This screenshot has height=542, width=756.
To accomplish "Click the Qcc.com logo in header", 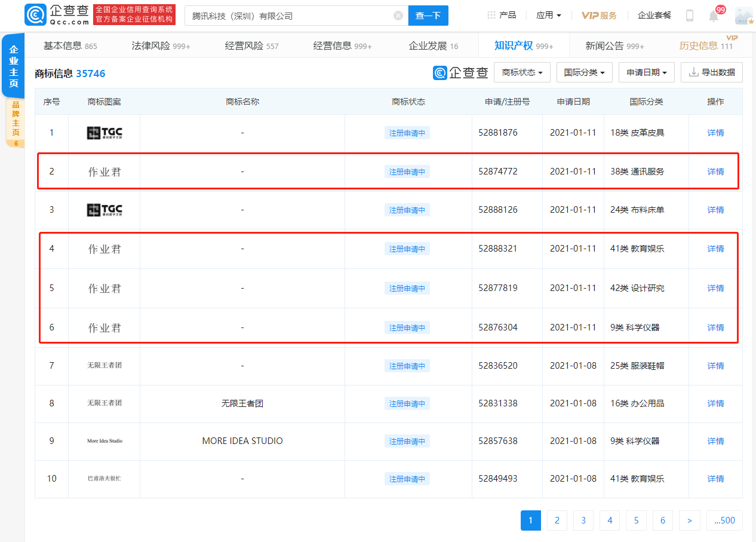I will (x=58, y=15).
